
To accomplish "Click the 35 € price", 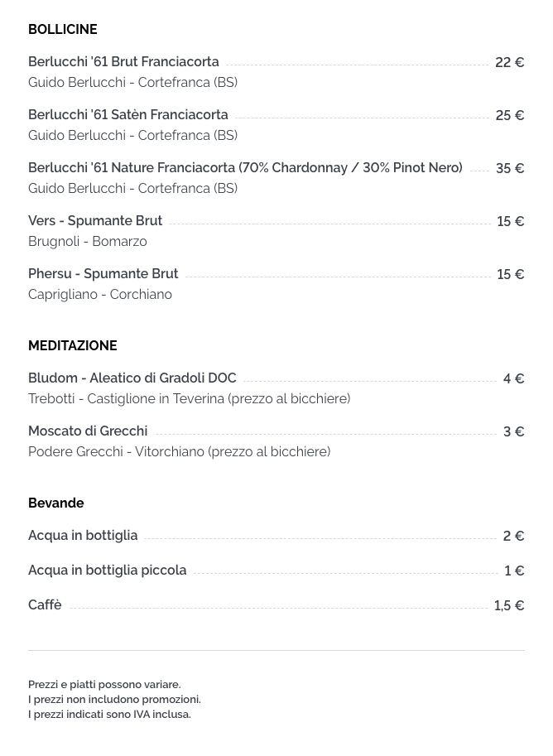I will (510, 168).
